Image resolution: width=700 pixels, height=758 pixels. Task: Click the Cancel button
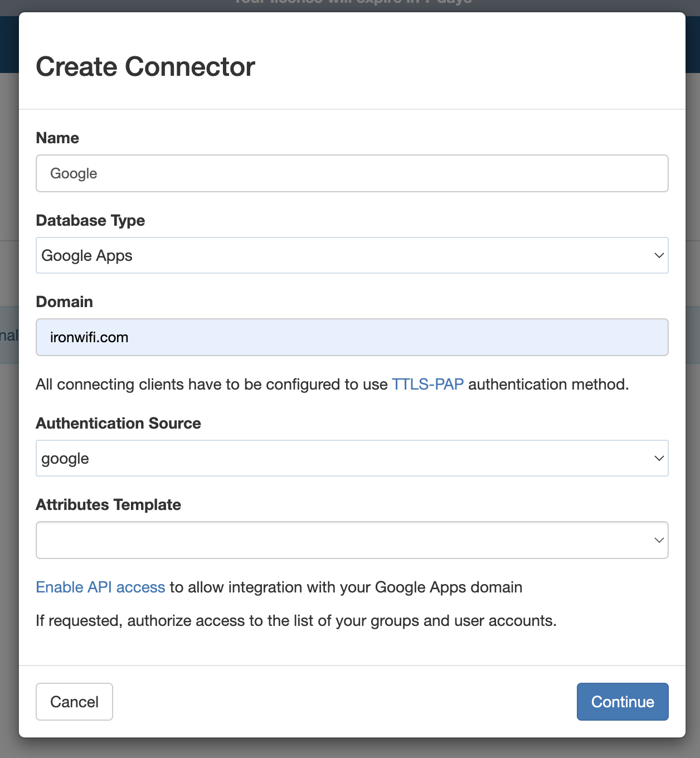pos(74,702)
